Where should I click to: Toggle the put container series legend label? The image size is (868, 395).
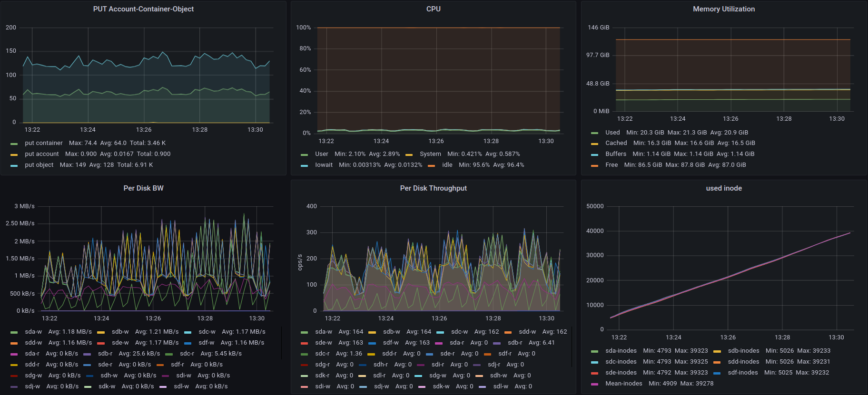pos(44,143)
